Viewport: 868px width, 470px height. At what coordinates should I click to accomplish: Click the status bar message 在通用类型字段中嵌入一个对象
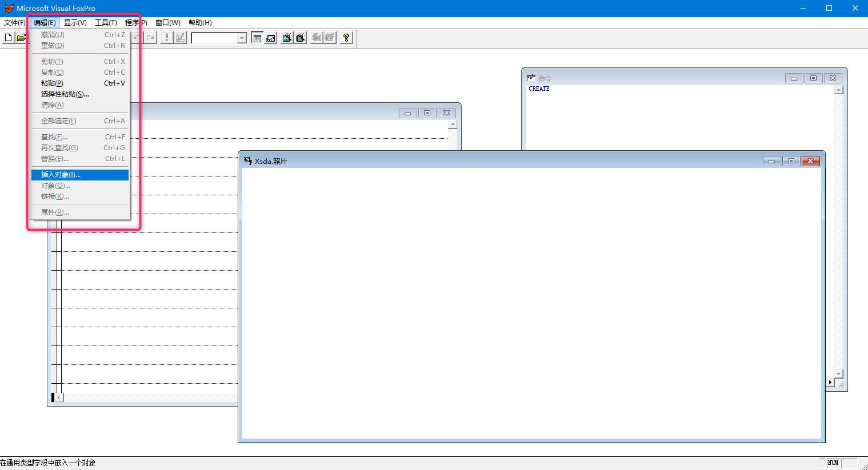48,463
